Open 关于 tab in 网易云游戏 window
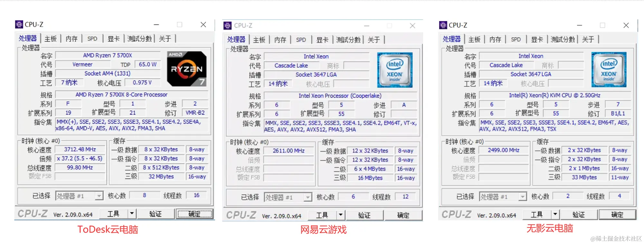The height and width of the screenshot is (244, 644). pyautogui.click(x=374, y=40)
